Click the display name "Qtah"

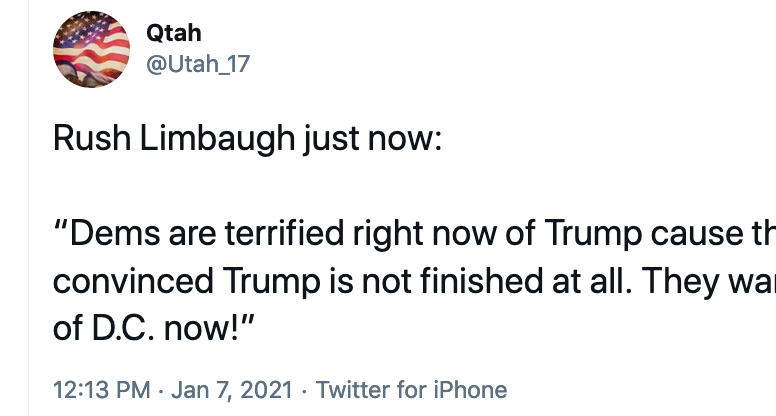174,33
